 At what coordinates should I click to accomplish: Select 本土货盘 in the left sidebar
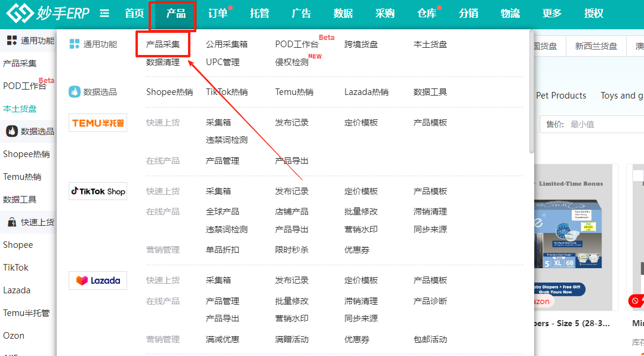(x=20, y=109)
